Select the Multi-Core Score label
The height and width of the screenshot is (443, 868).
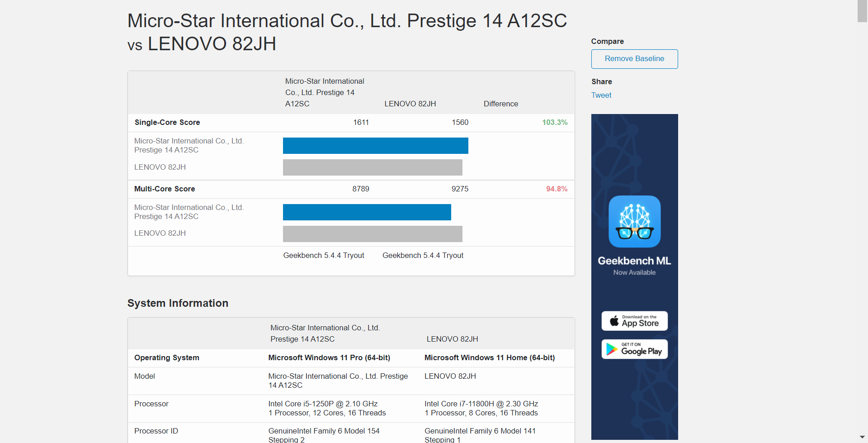[x=165, y=189]
